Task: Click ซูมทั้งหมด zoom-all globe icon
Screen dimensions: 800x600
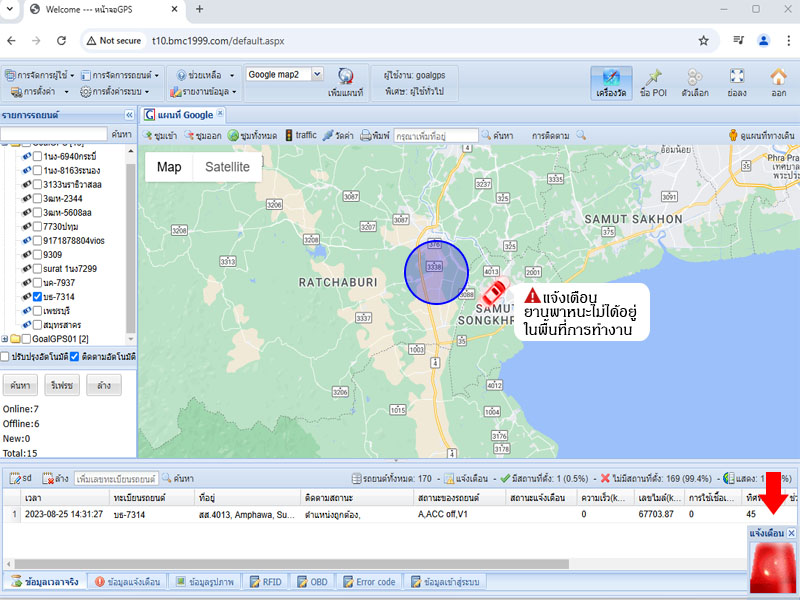Action: click(252, 136)
